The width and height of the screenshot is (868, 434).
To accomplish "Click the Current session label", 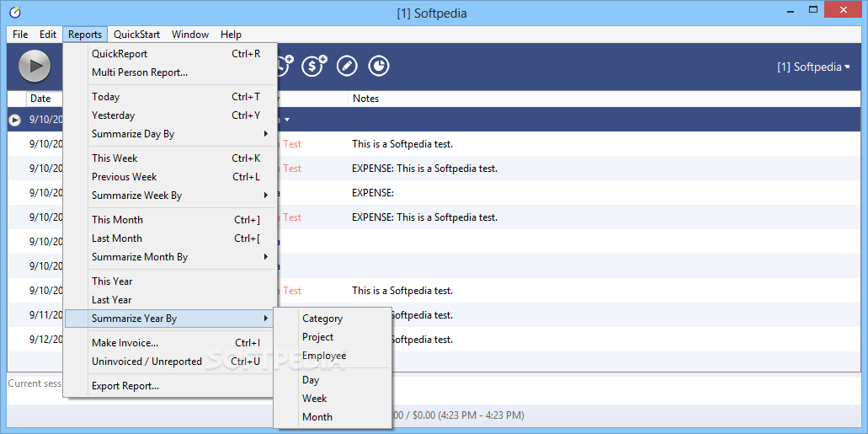I will [35, 383].
